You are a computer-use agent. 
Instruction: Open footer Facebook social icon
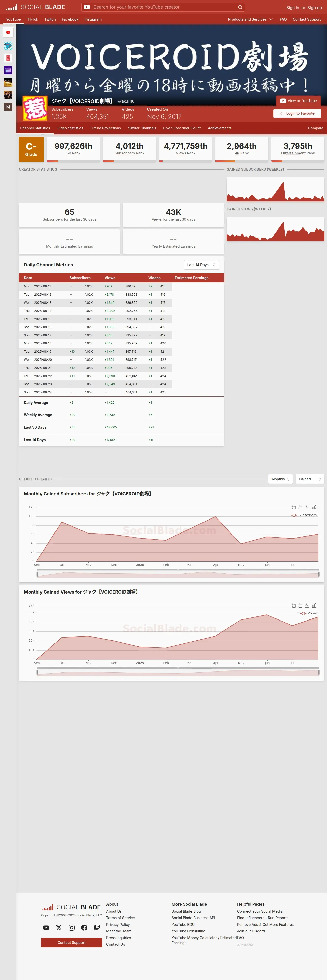(x=84, y=928)
